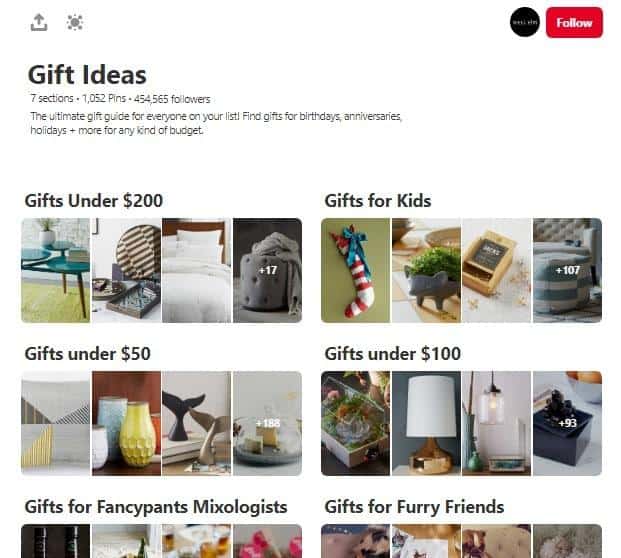
Task: Open the teal coffee table pin
Action: (55, 270)
